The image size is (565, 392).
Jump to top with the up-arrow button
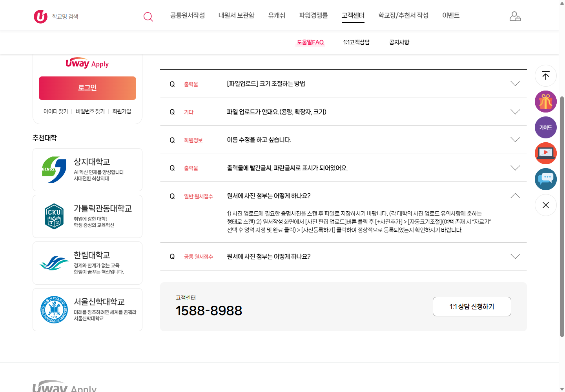(546, 76)
